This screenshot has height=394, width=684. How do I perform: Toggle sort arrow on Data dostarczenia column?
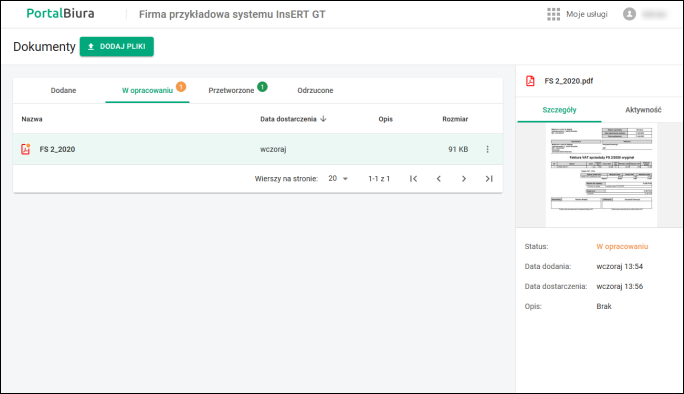[x=323, y=119]
